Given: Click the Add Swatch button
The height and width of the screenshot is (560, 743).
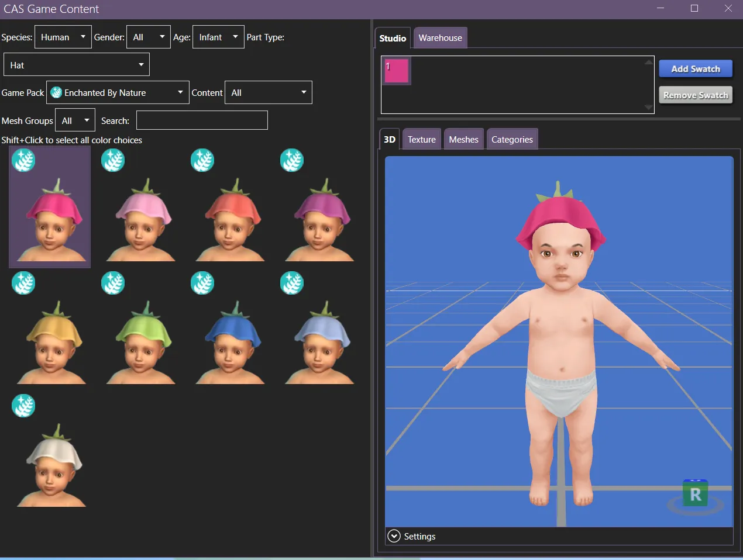Looking at the screenshot, I should point(696,68).
